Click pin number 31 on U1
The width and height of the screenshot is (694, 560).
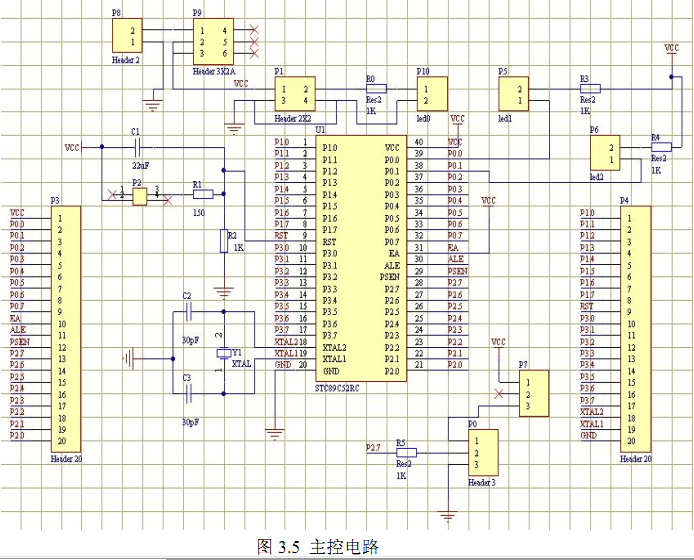click(x=419, y=248)
